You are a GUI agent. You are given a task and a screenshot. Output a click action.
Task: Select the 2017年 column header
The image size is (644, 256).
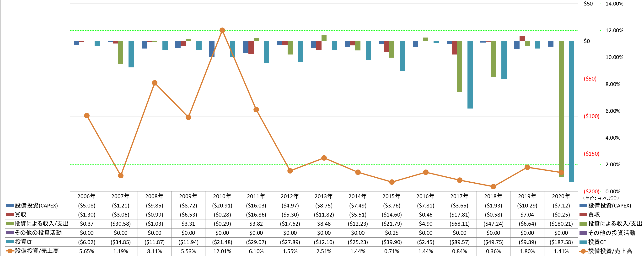pos(459,196)
